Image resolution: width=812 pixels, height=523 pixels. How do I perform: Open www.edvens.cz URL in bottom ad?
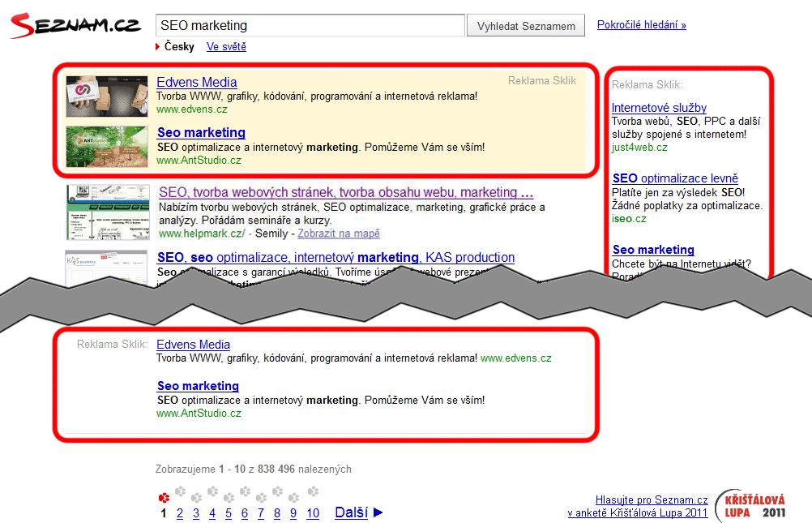(x=515, y=358)
